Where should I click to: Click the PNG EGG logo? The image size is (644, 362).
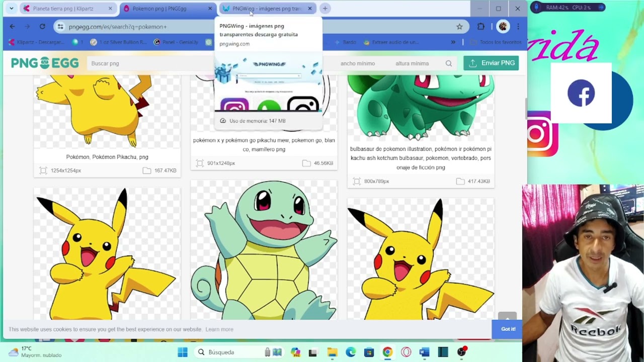[x=45, y=63]
